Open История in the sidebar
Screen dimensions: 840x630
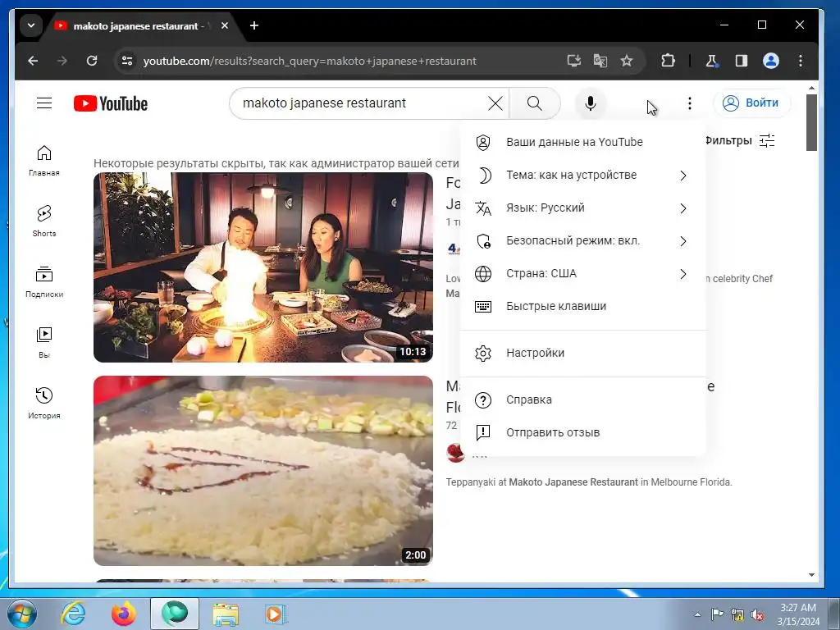pyautogui.click(x=44, y=403)
